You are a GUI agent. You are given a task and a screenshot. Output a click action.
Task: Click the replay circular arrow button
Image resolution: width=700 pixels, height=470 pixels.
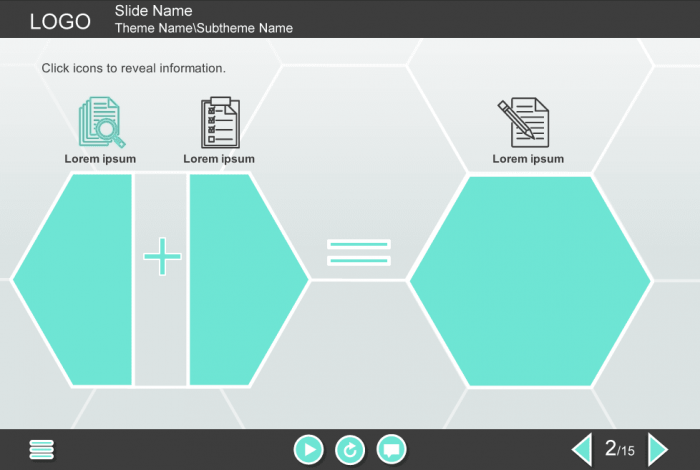[350, 449]
